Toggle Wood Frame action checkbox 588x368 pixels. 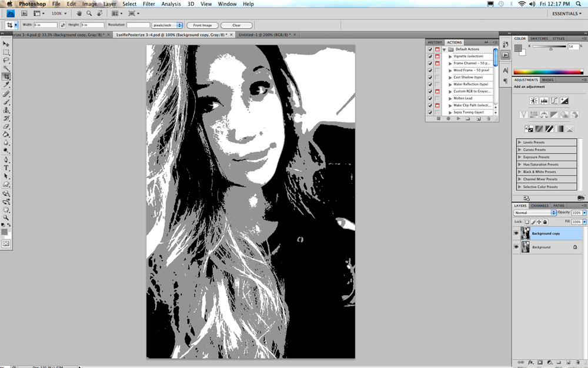click(430, 70)
